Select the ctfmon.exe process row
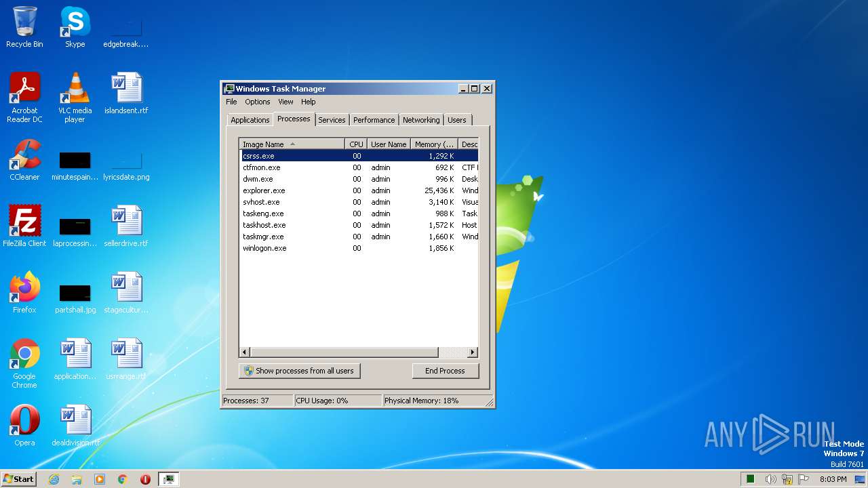 pos(359,167)
